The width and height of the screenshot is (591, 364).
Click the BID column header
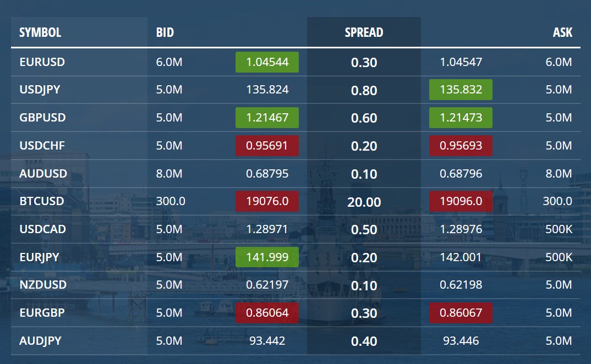tap(164, 32)
